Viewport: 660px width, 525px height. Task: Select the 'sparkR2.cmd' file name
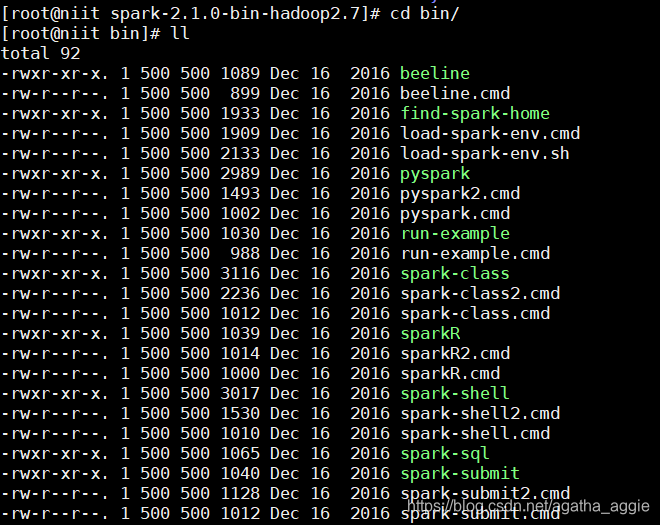455,353
